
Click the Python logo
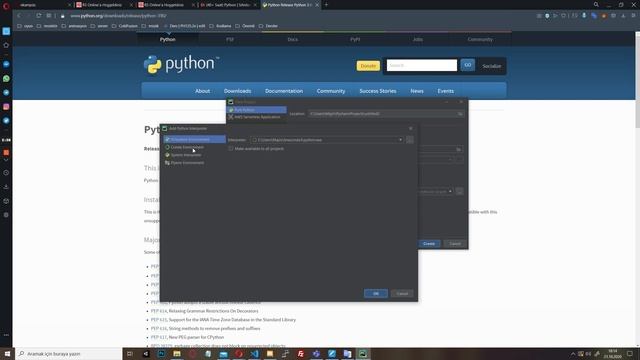182,64
